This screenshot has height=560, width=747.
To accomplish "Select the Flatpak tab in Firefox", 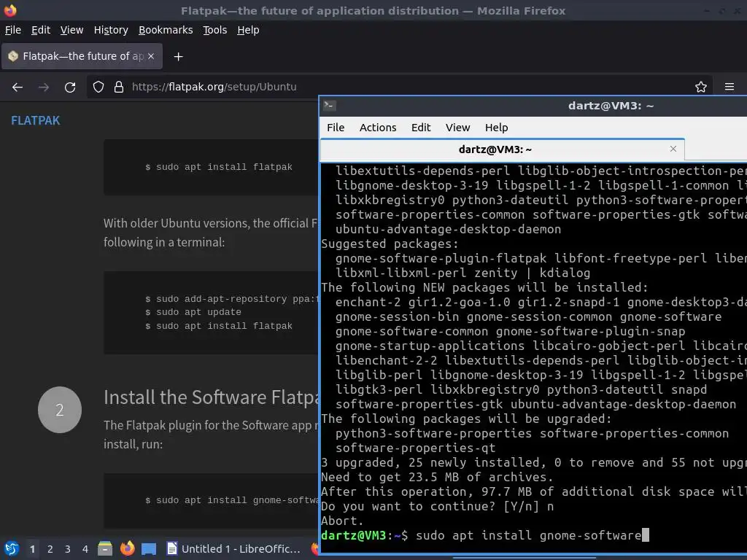I will (x=82, y=56).
